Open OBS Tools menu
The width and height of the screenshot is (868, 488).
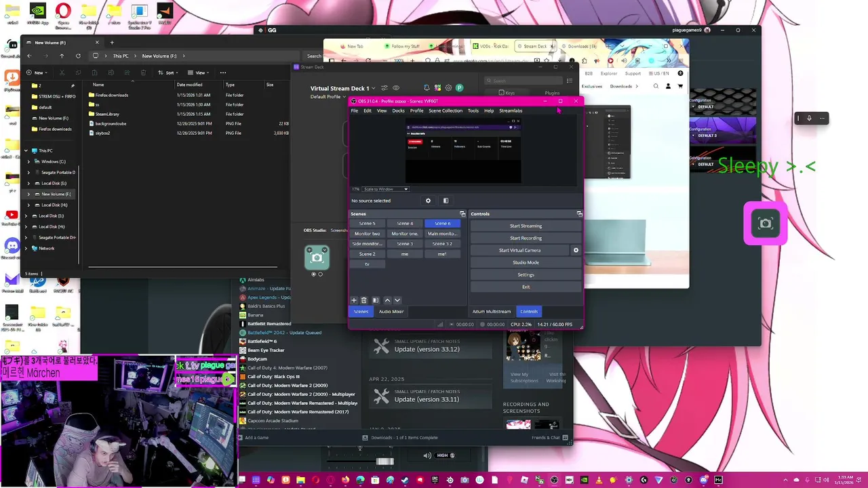(x=473, y=110)
